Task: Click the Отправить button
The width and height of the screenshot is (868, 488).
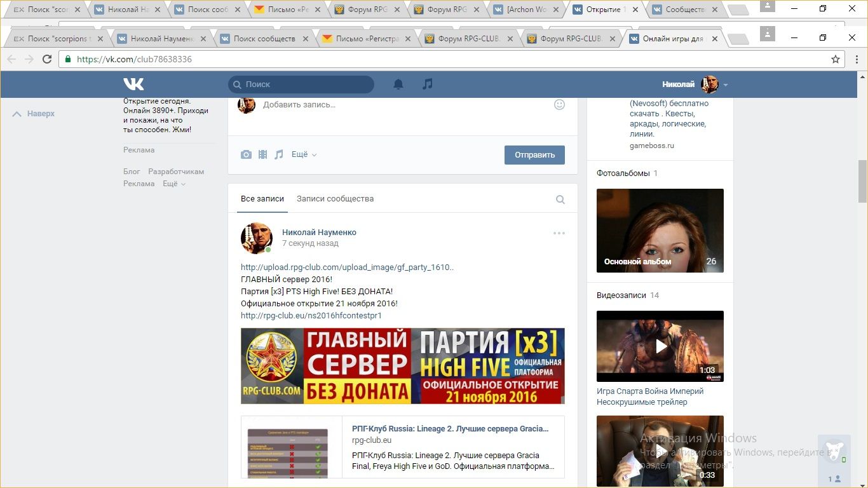Action: 534,155
